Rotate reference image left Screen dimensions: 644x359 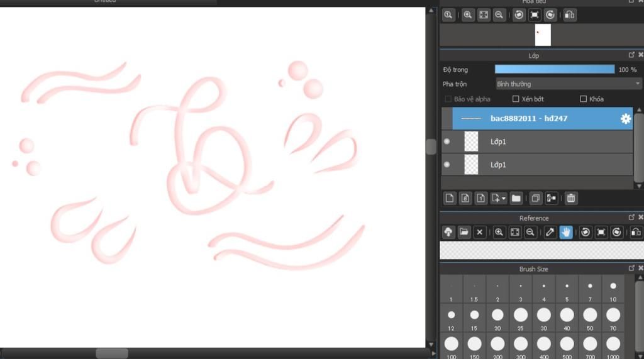tap(586, 232)
